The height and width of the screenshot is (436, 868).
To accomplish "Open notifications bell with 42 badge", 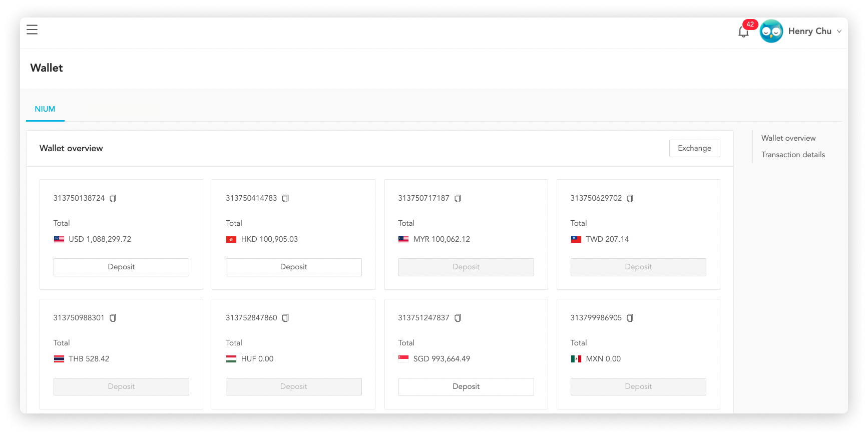I will tap(743, 32).
